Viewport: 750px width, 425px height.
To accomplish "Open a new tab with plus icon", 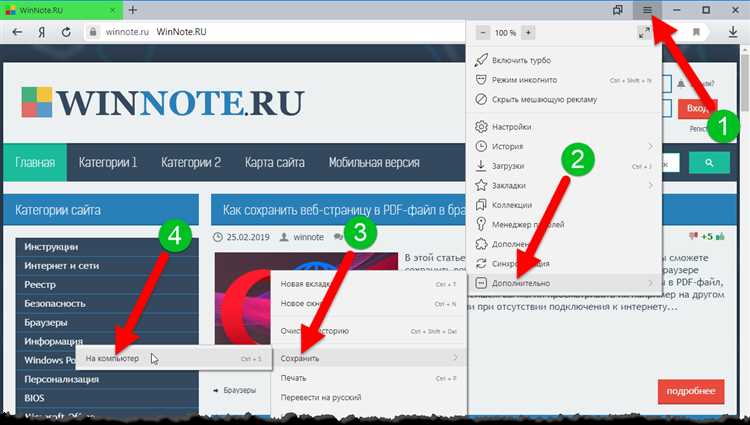I will click(132, 10).
